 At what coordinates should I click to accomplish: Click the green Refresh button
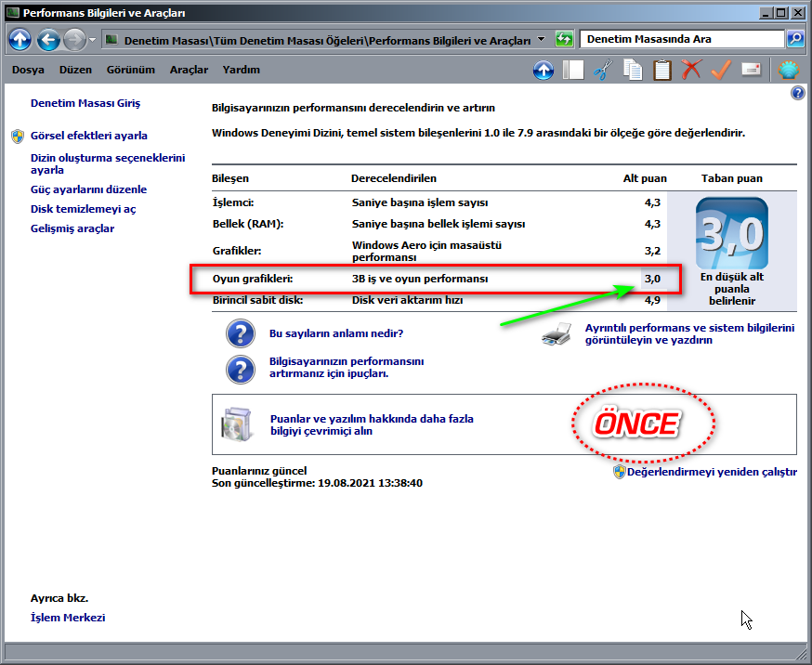tap(564, 39)
